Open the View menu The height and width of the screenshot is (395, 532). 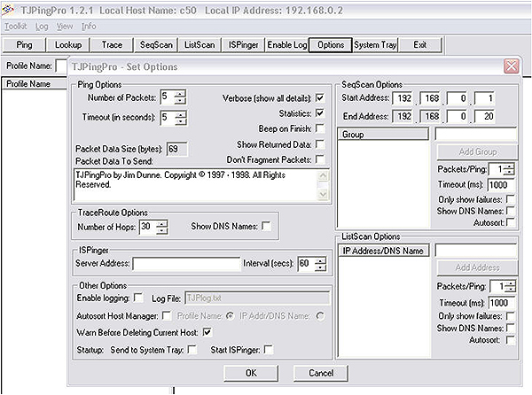coord(65,26)
